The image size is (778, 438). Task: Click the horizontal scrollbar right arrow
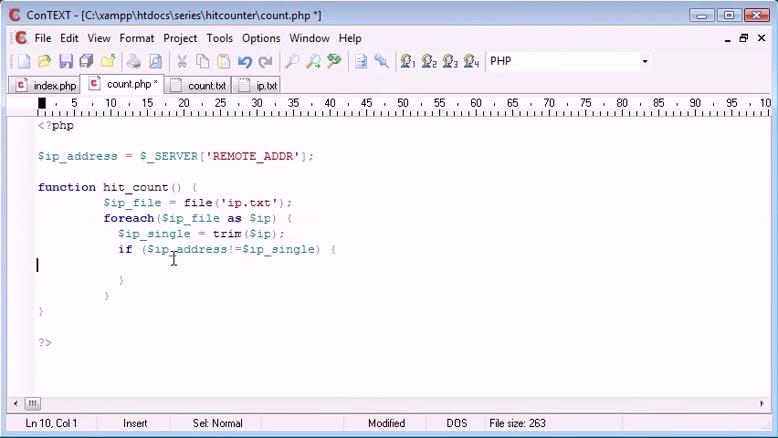(762, 403)
